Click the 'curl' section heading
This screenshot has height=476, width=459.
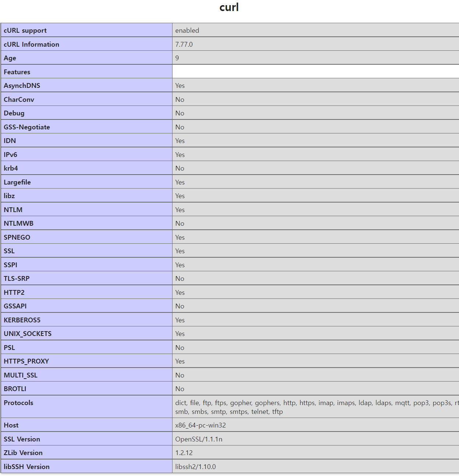[x=229, y=7]
